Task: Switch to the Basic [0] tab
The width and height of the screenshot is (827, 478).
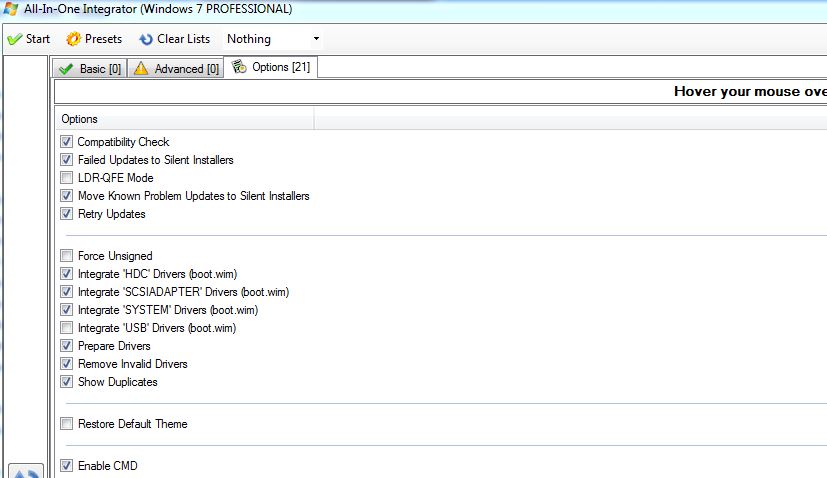Action: pos(90,69)
